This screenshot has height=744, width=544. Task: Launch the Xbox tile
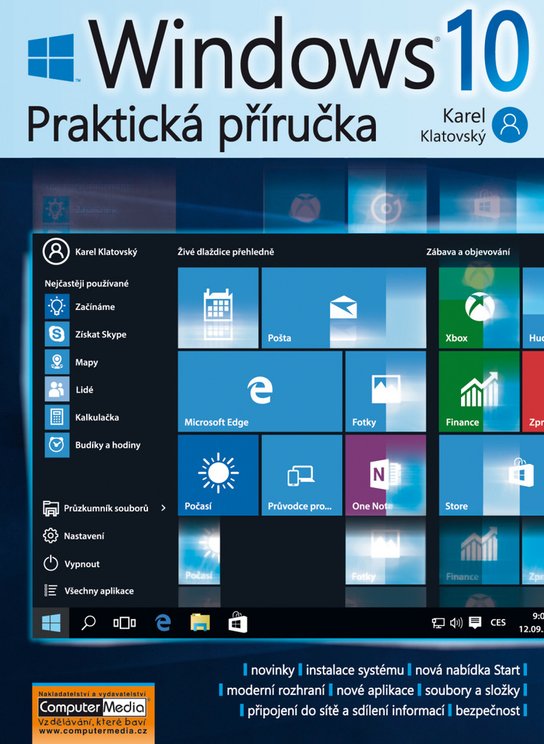479,308
